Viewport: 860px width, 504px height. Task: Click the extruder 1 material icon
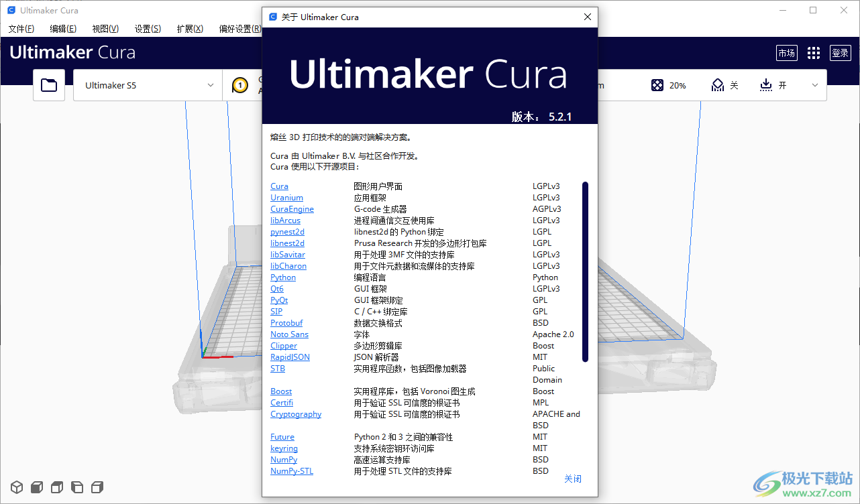(239, 85)
